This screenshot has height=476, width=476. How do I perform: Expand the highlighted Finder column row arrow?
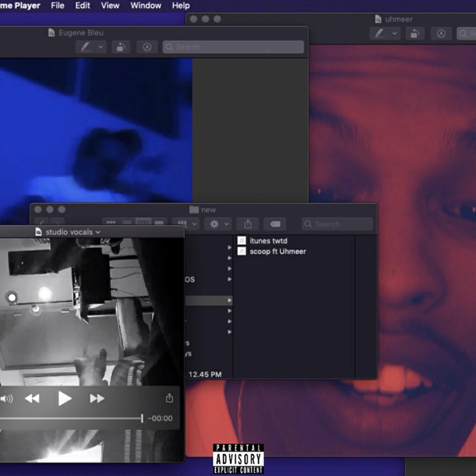(x=229, y=300)
